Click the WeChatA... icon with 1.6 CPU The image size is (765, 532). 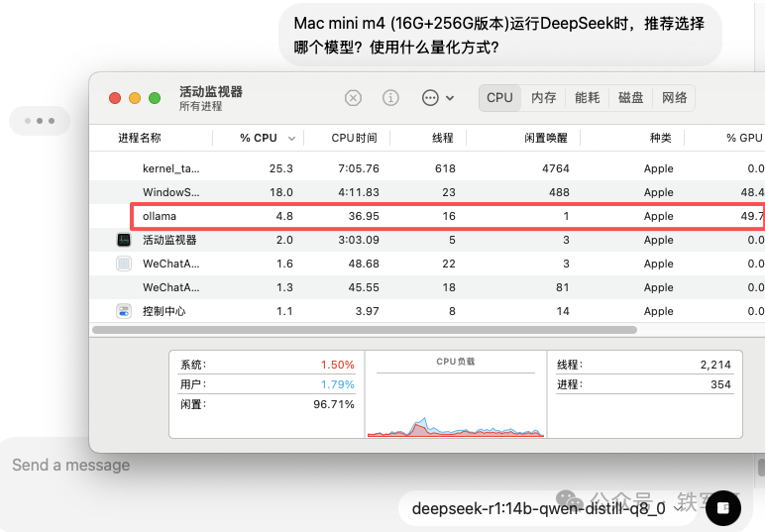(124, 264)
